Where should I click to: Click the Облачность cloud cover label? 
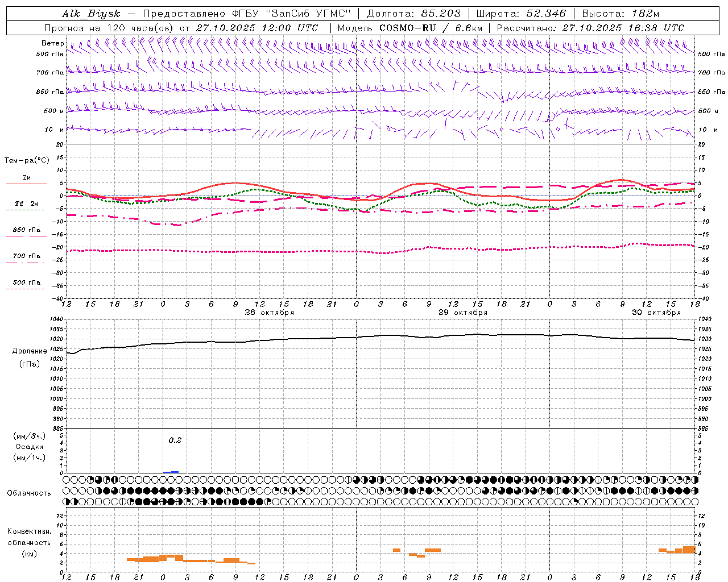point(29,493)
